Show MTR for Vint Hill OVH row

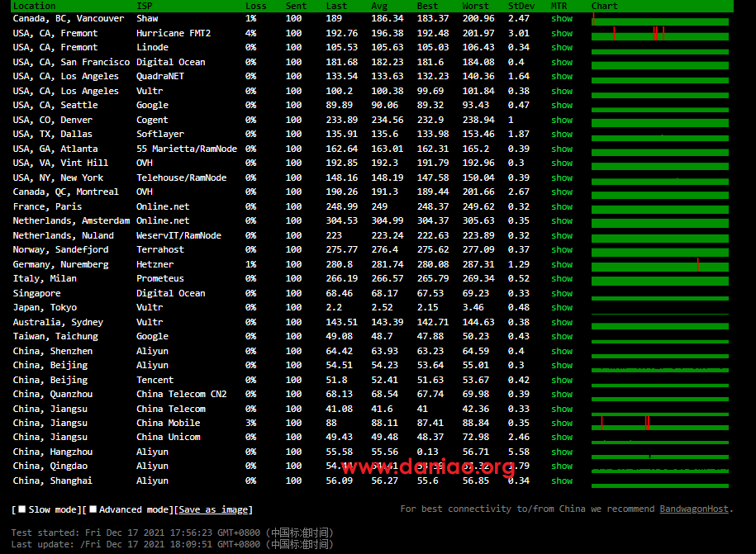562,163
